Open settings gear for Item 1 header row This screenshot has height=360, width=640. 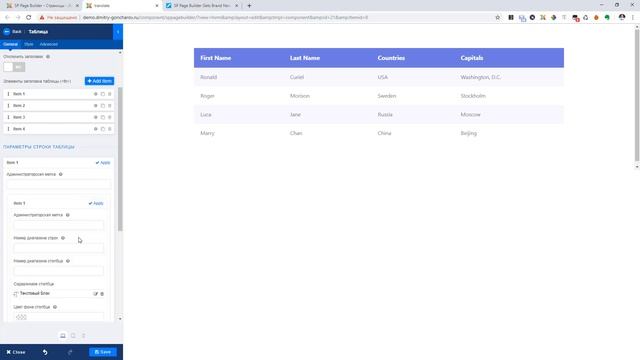pos(96,94)
